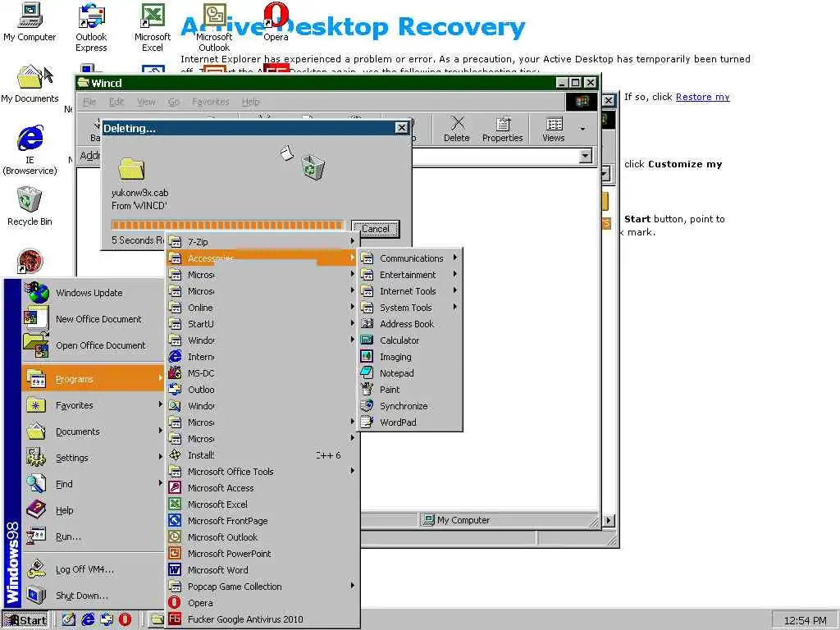The width and height of the screenshot is (840, 630).
Task: Open Windows Update from Start menu
Action: pos(94,293)
